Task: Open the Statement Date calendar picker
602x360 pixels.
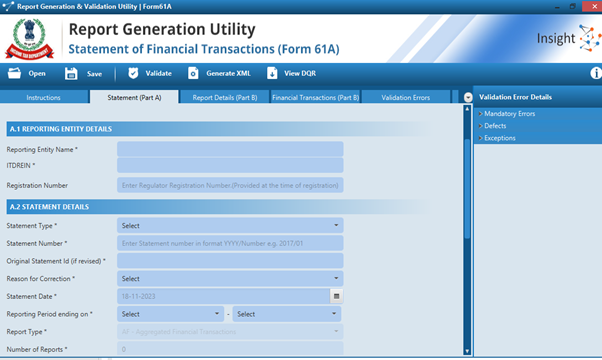Action: 336,296
